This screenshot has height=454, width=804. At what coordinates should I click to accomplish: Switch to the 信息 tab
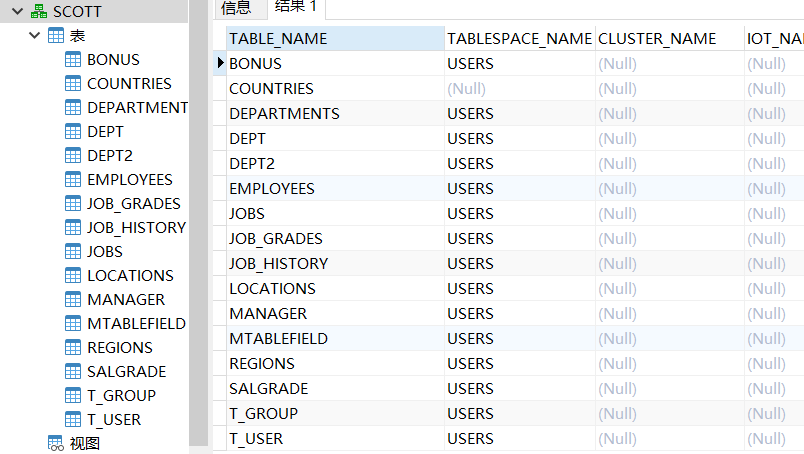click(236, 9)
